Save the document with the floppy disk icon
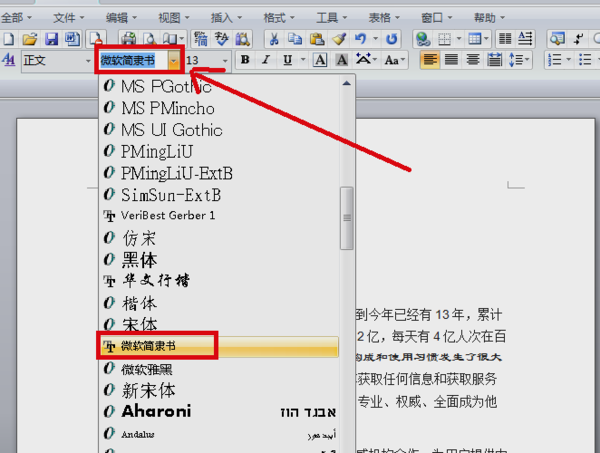 [51, 39]
